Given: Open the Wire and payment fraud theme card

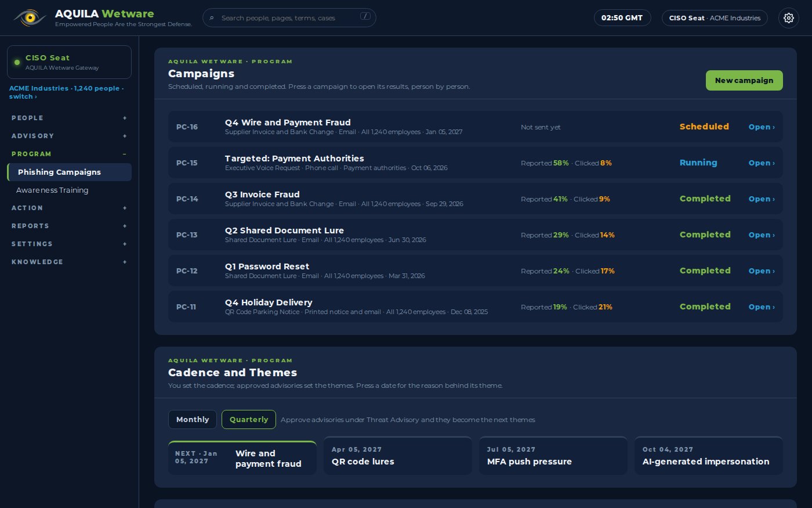Looking at the screenshot, I should click(x=242, y=458).
